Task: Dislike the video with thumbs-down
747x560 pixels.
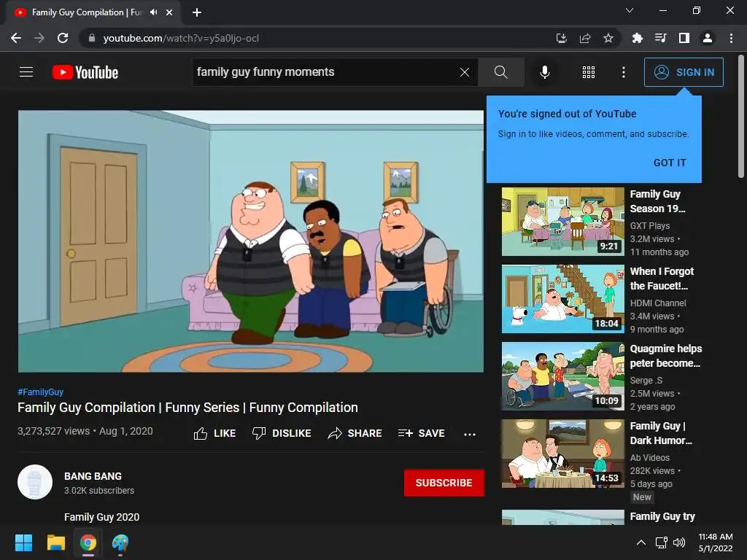Action: coord(282,433)
